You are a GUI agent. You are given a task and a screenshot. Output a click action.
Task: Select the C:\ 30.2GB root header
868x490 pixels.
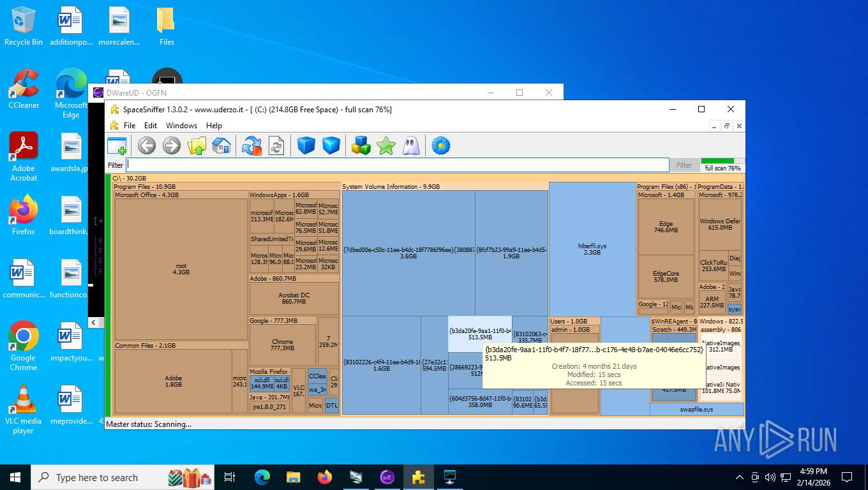pos(428,179)
